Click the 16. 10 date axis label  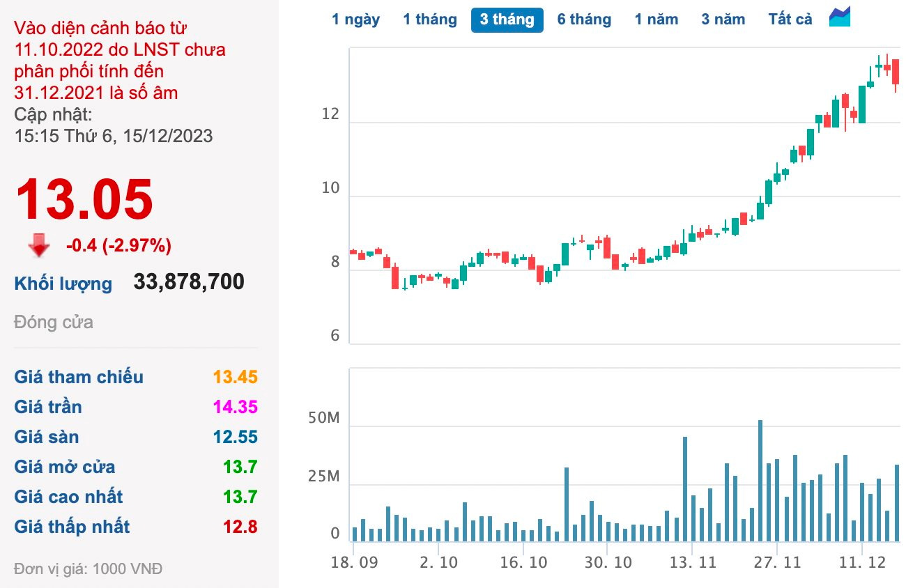pyautogui.click(x=523, y=563)
